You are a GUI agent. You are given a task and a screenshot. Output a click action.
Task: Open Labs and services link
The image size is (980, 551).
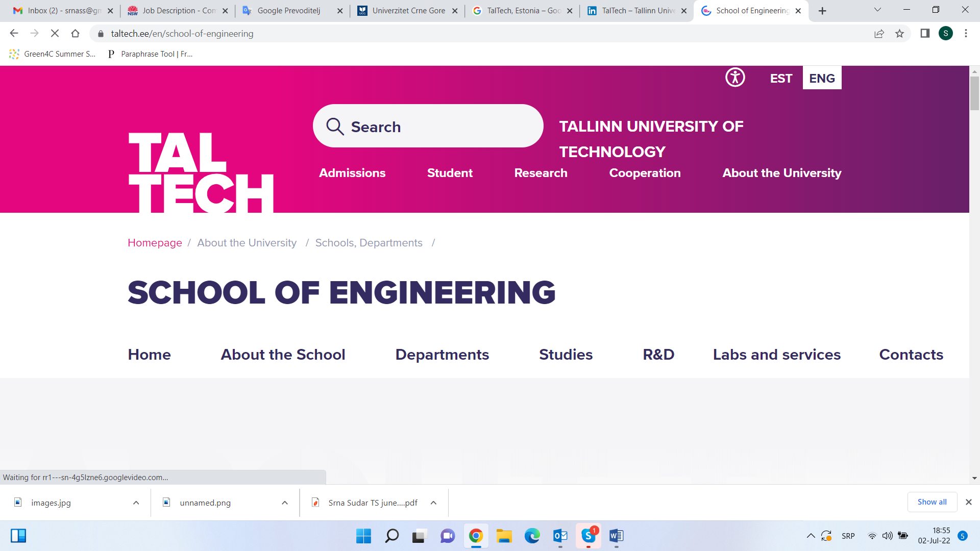click(x=776, y=355)
